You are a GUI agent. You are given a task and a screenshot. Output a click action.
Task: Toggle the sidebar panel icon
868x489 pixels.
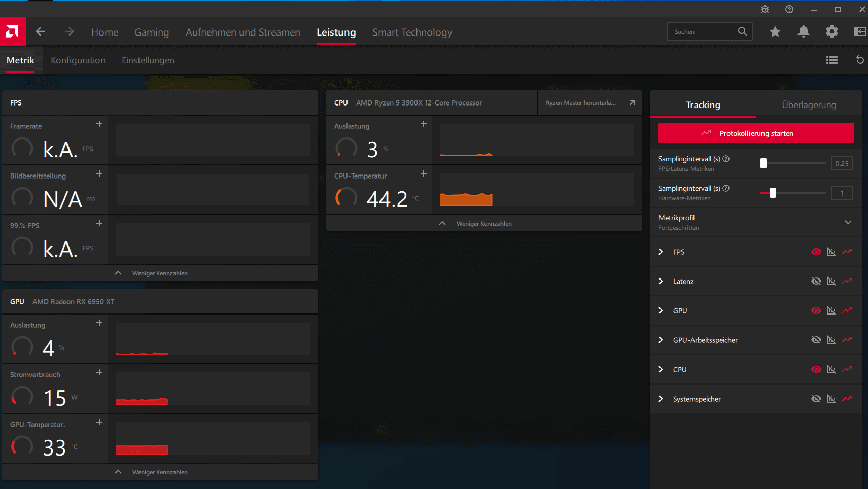(860, 32)
